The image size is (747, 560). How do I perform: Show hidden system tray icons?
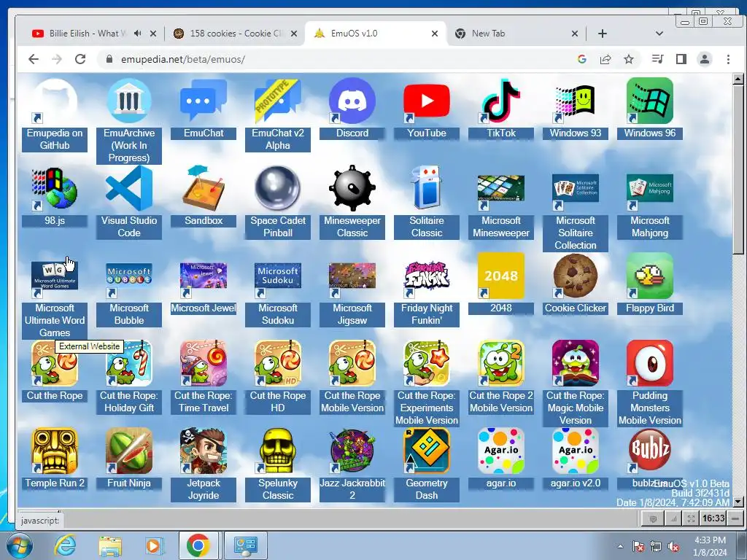tap(620, 546)
